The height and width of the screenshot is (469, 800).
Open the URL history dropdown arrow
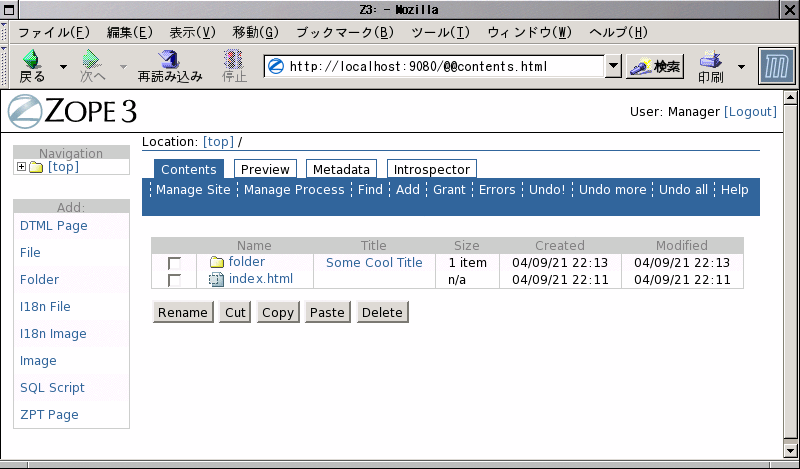tap(613, 67)
